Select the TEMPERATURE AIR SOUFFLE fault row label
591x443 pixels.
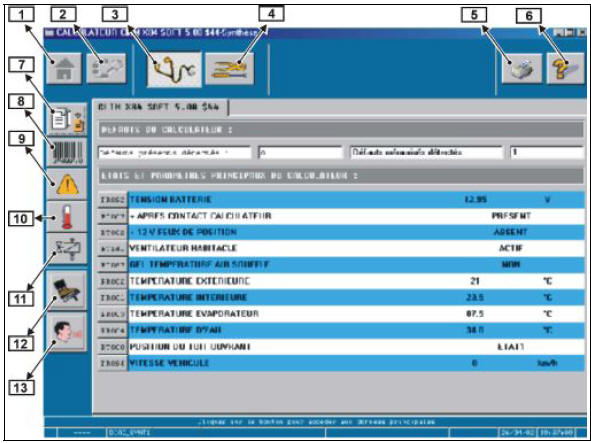[x=199, y=265]
